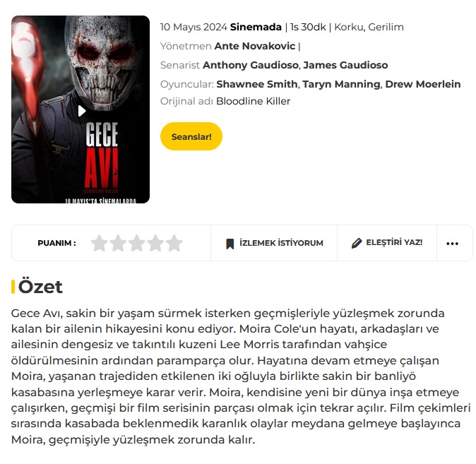Open writer James Gaudioso's profile
This screenshot has width=476, height=464.
click(x=345, y=65)
